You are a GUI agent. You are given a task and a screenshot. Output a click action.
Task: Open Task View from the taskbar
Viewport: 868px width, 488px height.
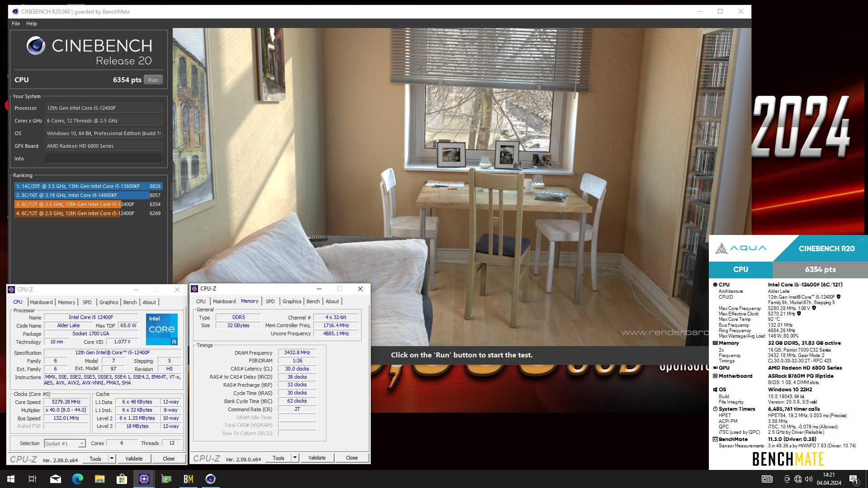coord(33,479)
